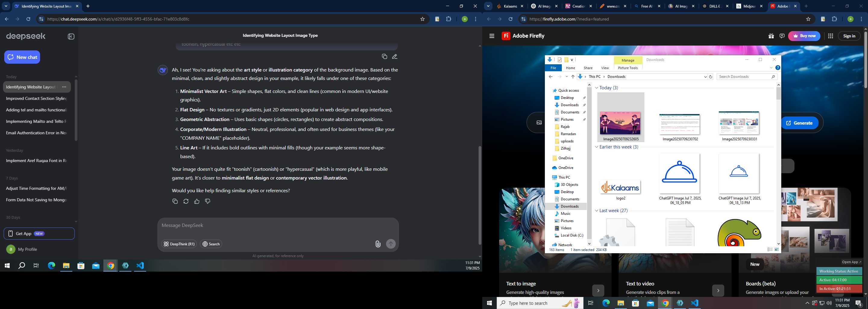This screenshot has width=868, height=309.
Task: Copy the DeepSeek response text
Action: [175, 201]
